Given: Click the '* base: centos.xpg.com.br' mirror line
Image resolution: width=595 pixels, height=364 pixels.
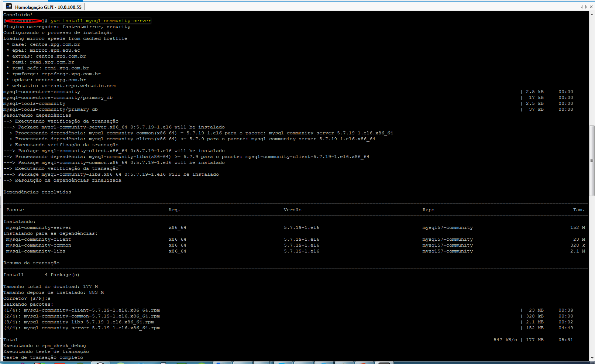Looking at the screenshot, I should pyautogui.click(x=43, y=44).
